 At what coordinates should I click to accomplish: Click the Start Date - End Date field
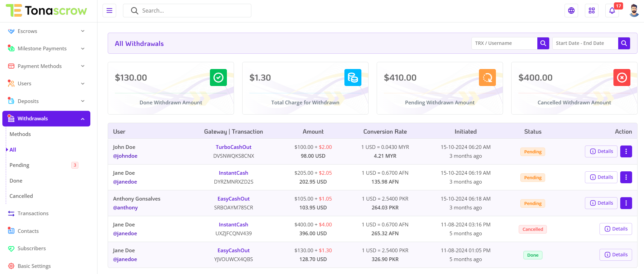(585, 43)
